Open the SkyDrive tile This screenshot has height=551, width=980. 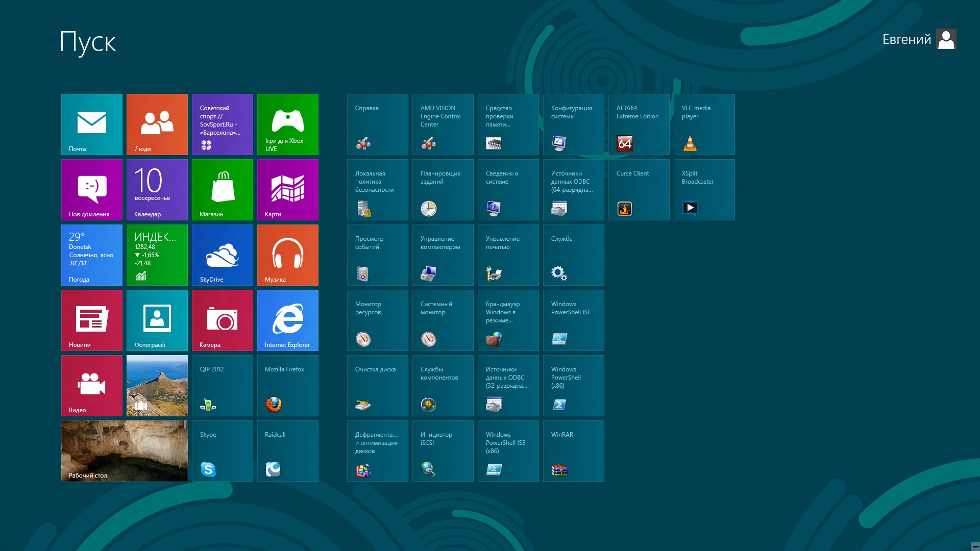[x=223, y=255]
